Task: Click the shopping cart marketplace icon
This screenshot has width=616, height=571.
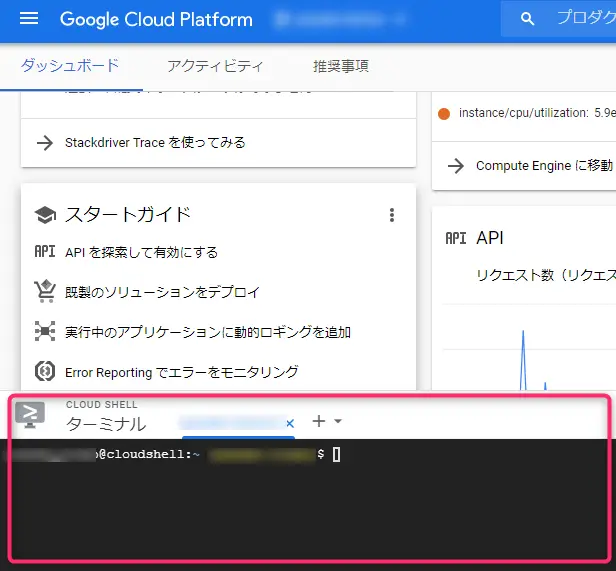Action: pos(45,291)
